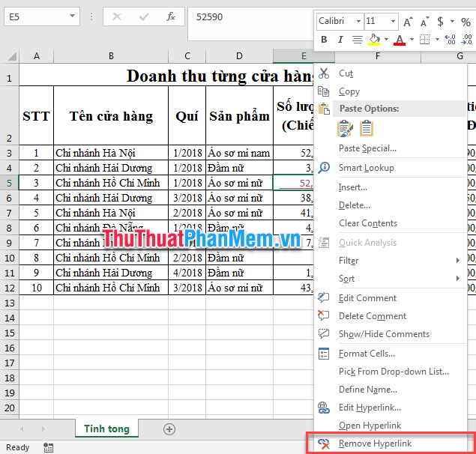The height and width of the screenshot is (454, 476).
Task: Click the Borders icon in mini toolbar
Action: pyautogui.click(x=425, y=40)
